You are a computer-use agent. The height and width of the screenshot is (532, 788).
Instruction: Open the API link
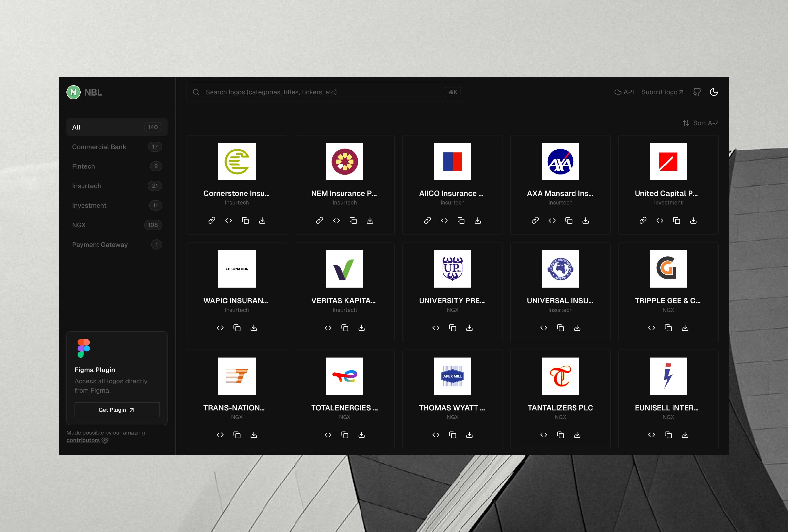click(x=624, y=92)
